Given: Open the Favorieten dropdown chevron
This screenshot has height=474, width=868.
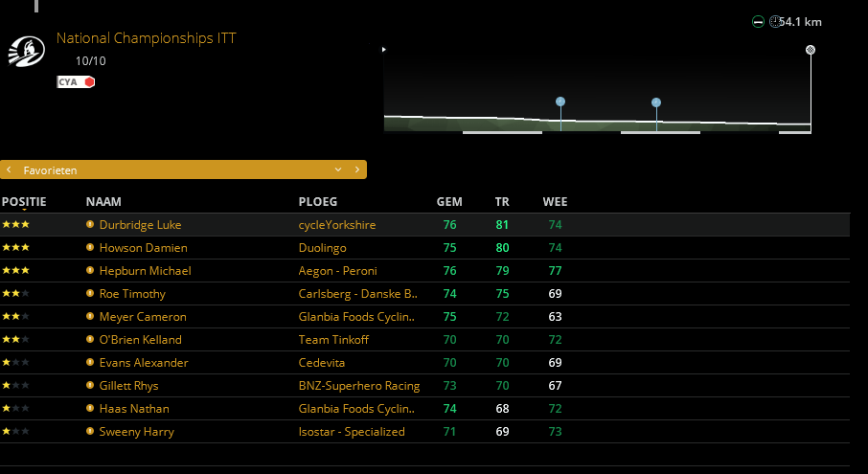Looking at the screenshot, I should pyautogui.click(x=338, y=169).
